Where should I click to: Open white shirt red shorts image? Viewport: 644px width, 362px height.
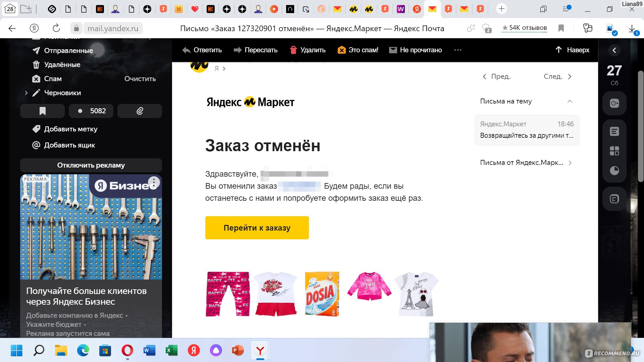pyautogui.click(x=275, y=294)
